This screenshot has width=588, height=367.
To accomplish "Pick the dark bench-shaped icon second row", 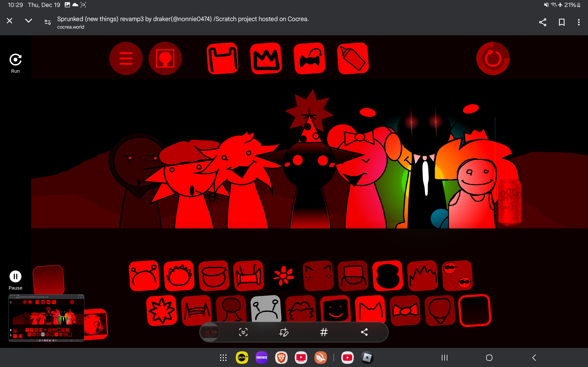I will click(x=196, y=310).
